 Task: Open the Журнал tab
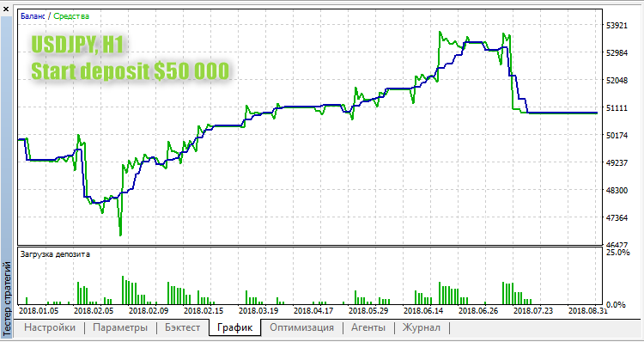(x=422, y=327)
